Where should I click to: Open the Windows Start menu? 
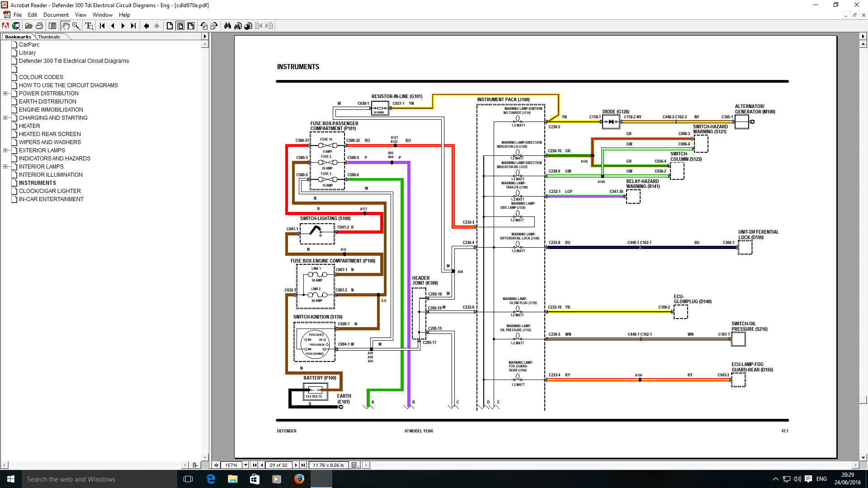[11, 479]
